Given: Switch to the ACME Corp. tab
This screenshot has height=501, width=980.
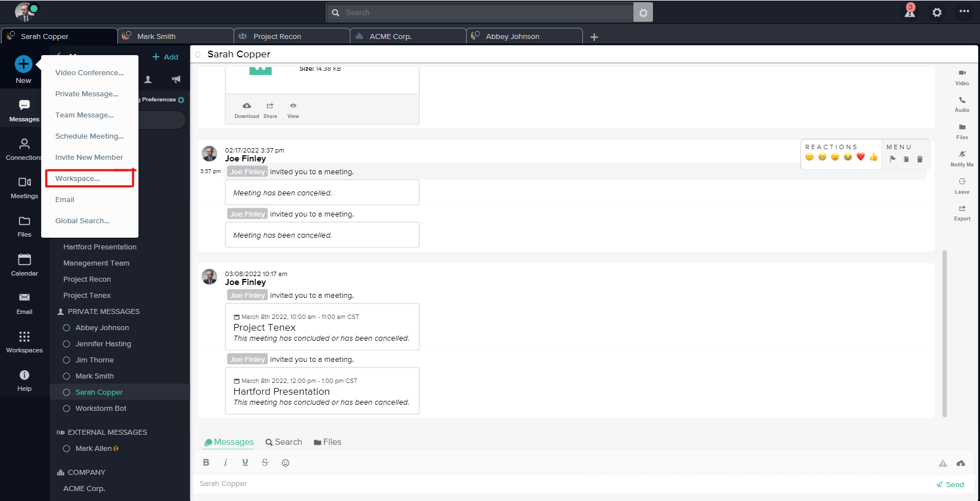Looking at the screenshot, I should [408, 36].
